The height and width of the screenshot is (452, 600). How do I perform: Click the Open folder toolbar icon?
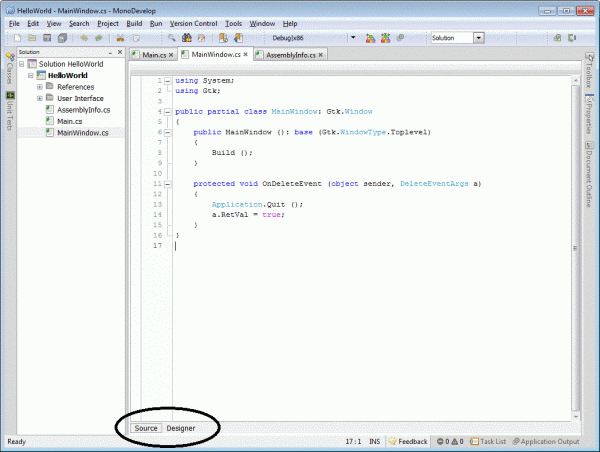pos(32,38)
